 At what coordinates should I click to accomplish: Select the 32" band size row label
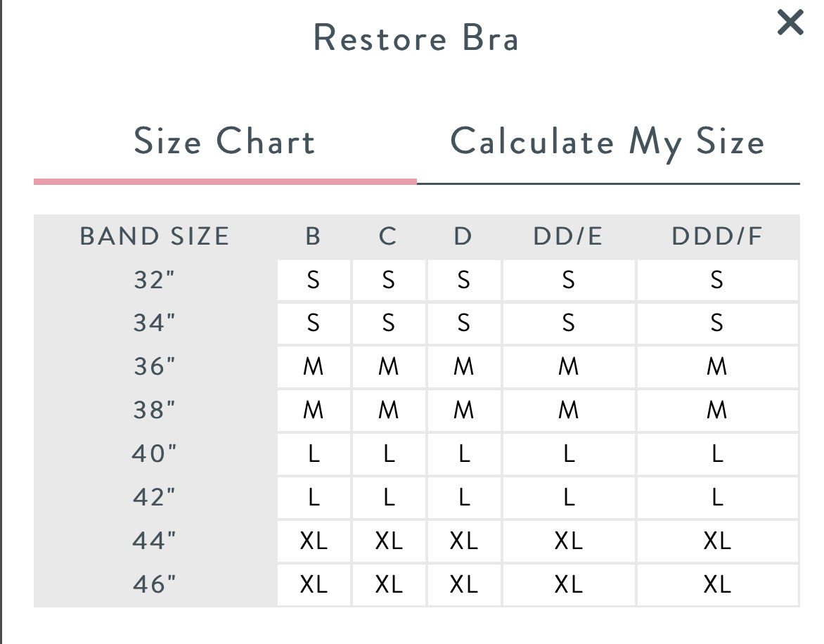pos(155,281)
